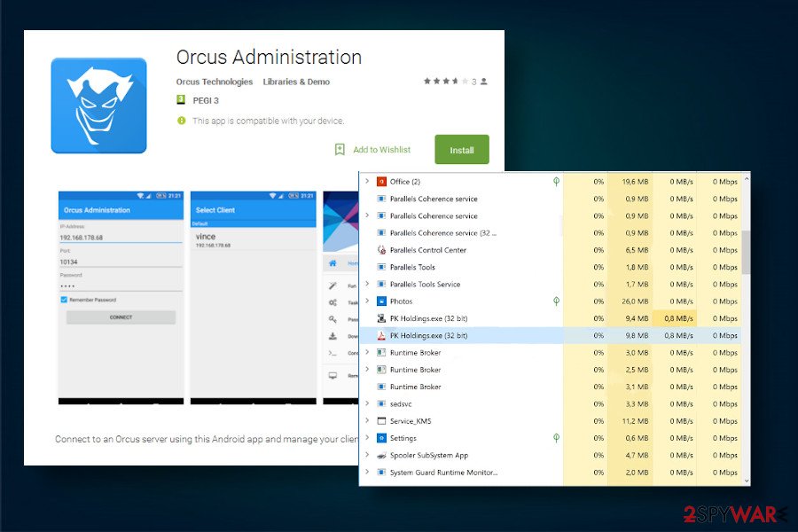Click the PEGI 3 rating icon
Image resolution: width=798 pixels, height=532 pixels.
(180, 100)
